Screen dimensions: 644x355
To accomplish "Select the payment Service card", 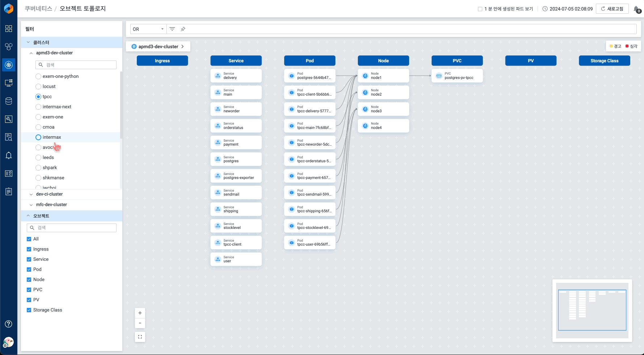I will tap(236, 142).
